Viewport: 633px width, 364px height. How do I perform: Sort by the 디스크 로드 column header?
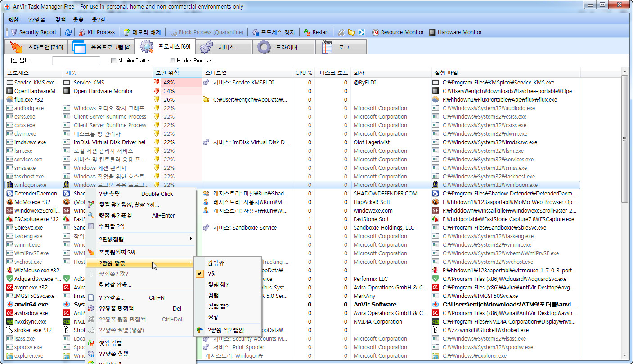coord(333,72)
